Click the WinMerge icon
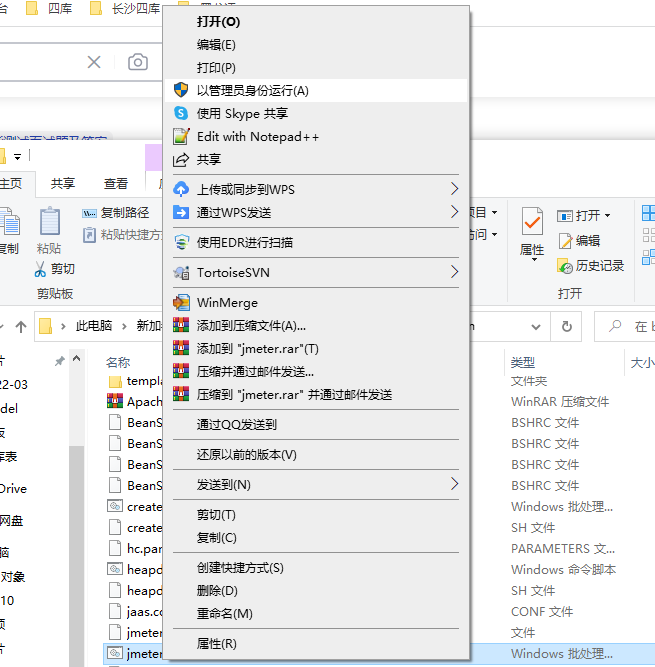655x667 pixels. [x=181, y=302]
